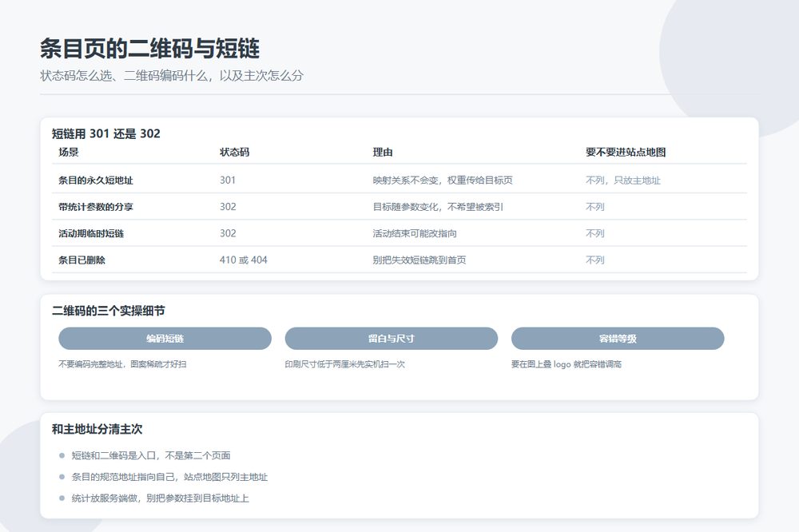The image size is (799, 532).
Task: Click the 302 cell in 活动期临时短链 row
Action: point(228,233)
